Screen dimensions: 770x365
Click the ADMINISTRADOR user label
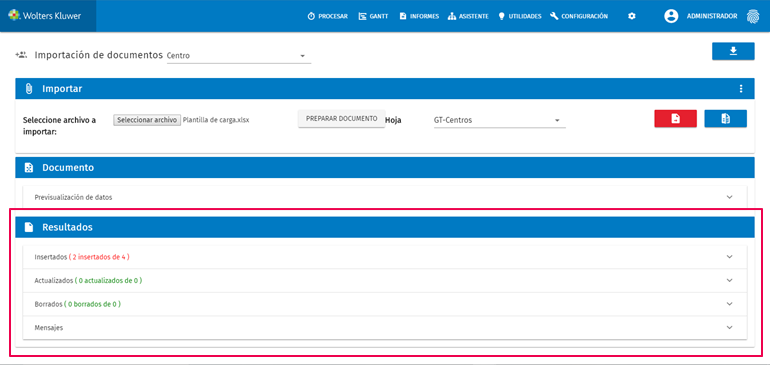tap(712, 16)
